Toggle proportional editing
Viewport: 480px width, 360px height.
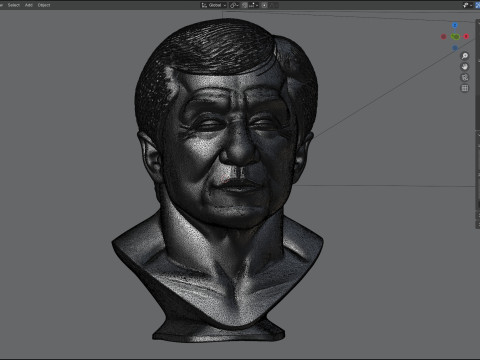(x=264, y=5)
